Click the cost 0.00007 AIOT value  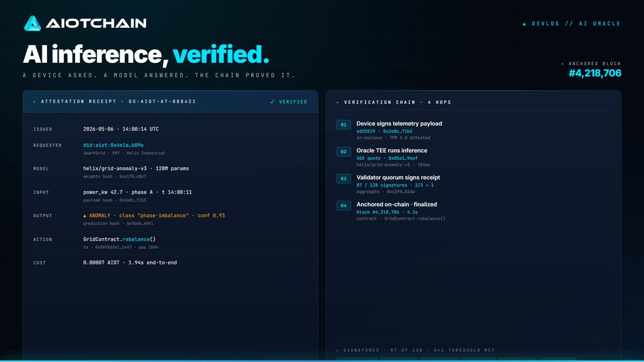(x=130, y=263)
